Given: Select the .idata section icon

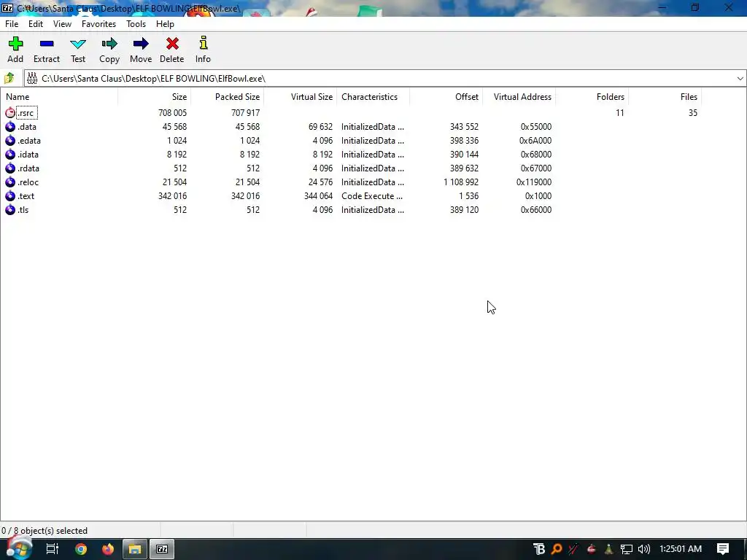Looking at the screenshot, I should tap(10, 155).
